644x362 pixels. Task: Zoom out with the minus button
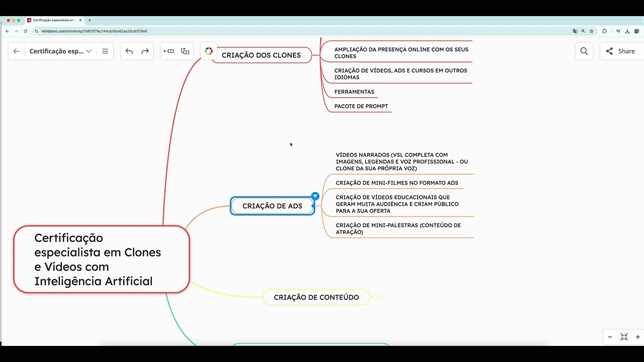(x=610, y=337)
